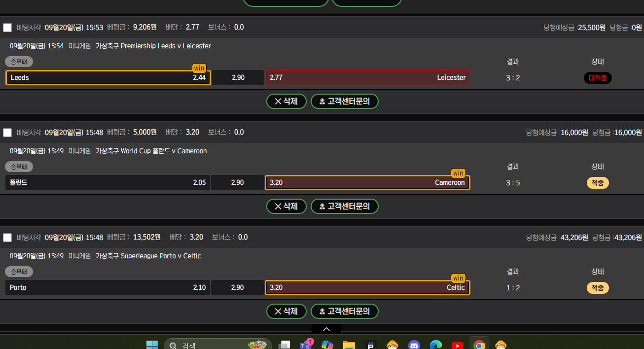Check the box for the 9,206원 bet
Image resolution: width=644 pixels, height=349 pixels.
tap(7, 28)
